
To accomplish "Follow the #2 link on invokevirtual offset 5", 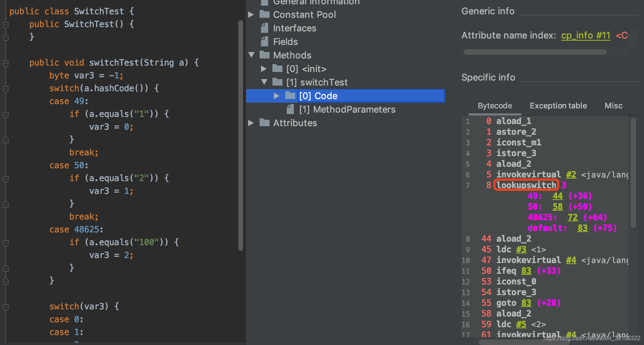I will (571, 175).
